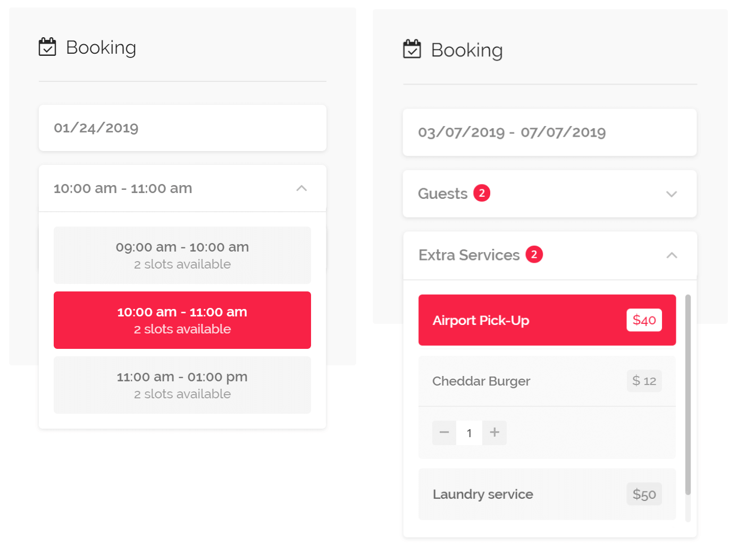The height and width of the screenshot is (560, 738).
Task: Click the right Booking calendar icon
Action: click(412, 49)
